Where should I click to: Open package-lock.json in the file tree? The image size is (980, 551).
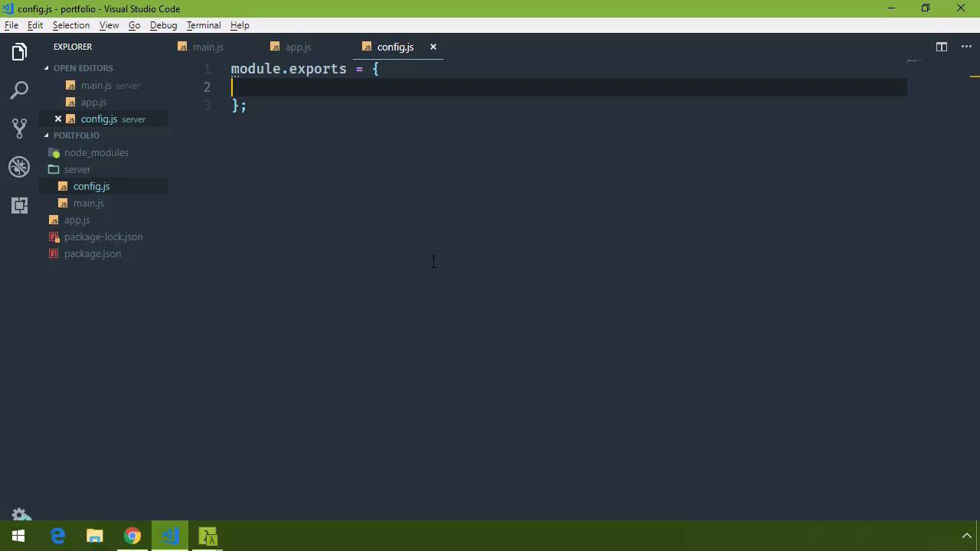click(x=103, y=236)
